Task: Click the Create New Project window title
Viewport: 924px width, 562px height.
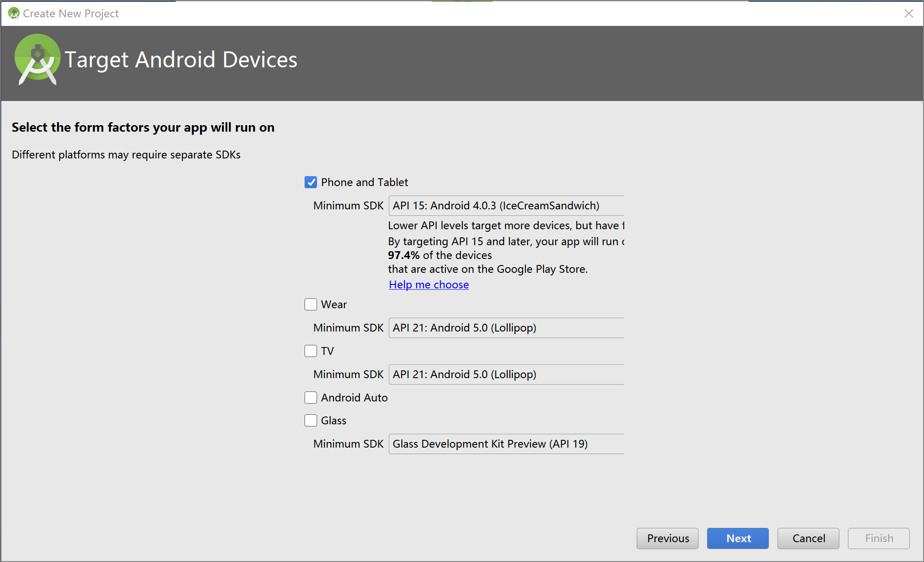Action: pyautogui.click(x=71, y=13)
